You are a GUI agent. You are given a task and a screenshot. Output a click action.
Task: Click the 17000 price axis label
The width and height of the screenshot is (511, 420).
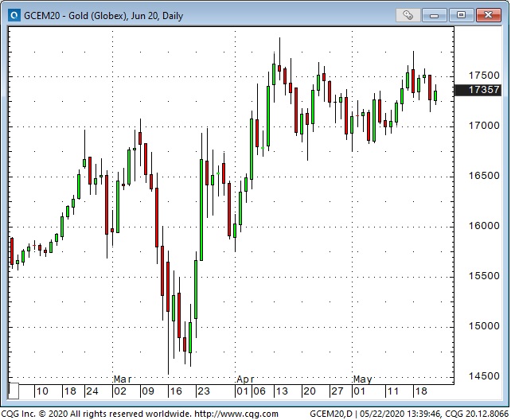[x=484, y=126]
